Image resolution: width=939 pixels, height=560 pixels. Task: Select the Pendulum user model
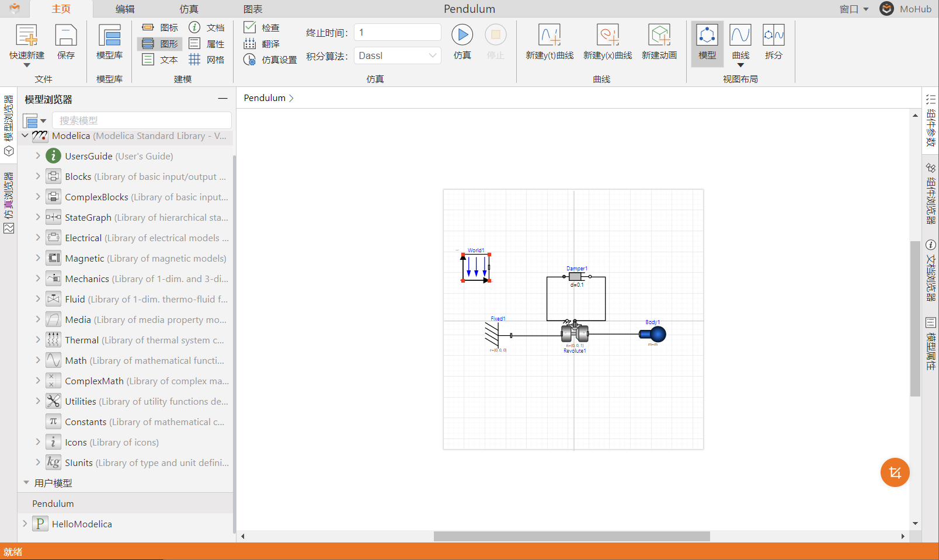(x=126, y=503)
